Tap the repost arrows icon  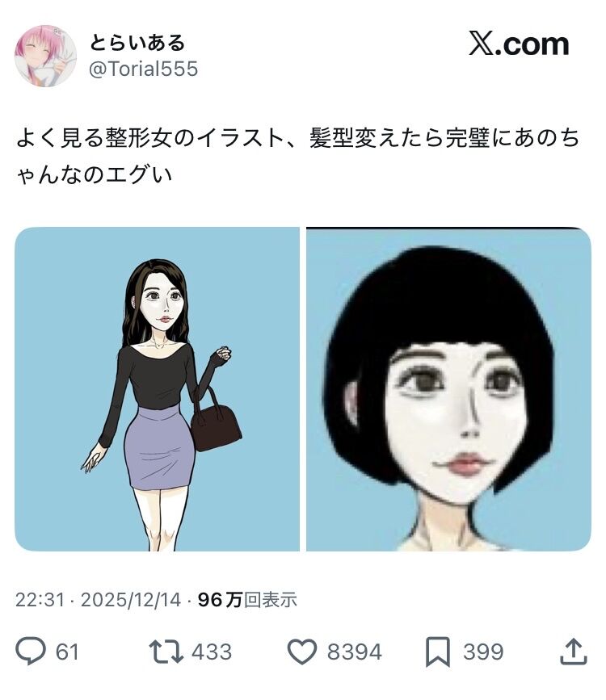166,652
